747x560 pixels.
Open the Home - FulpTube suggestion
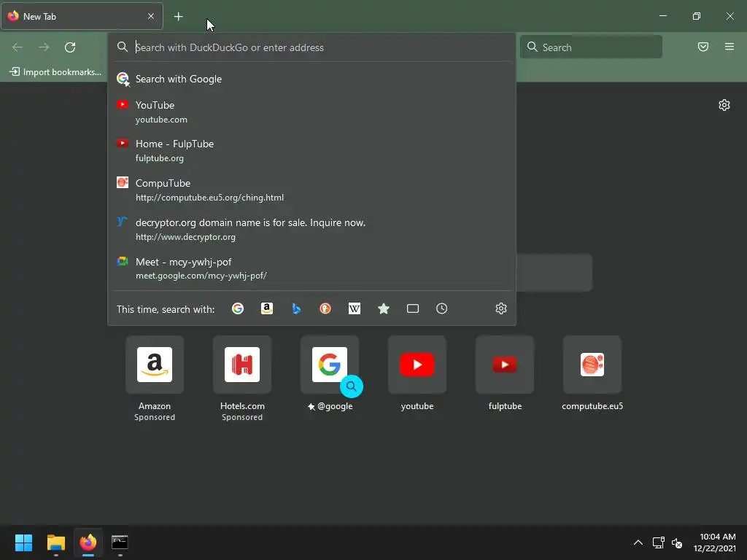click(x=312, y=150)
